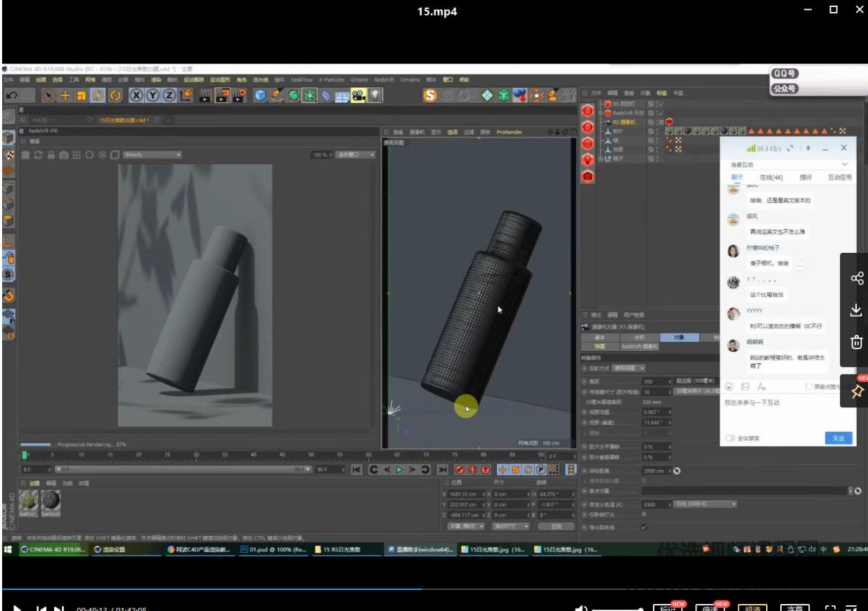Switch to the 在线(48) chat tab
This screenshot has height=611, width=868.
point(771,178)
